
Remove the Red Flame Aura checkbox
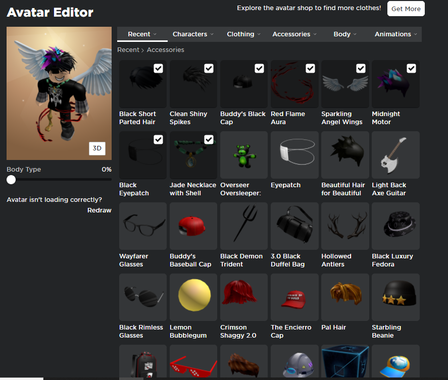click(x=310, y=68)
